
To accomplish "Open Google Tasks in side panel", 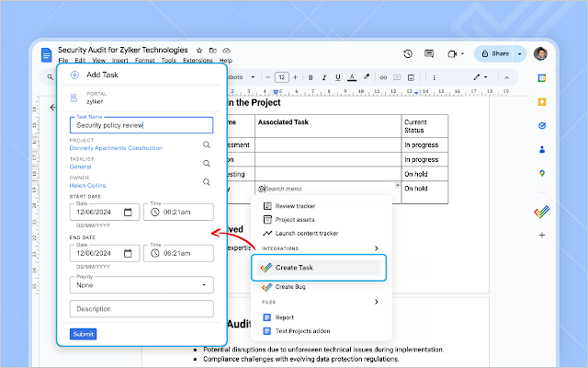I will (542, 126).
